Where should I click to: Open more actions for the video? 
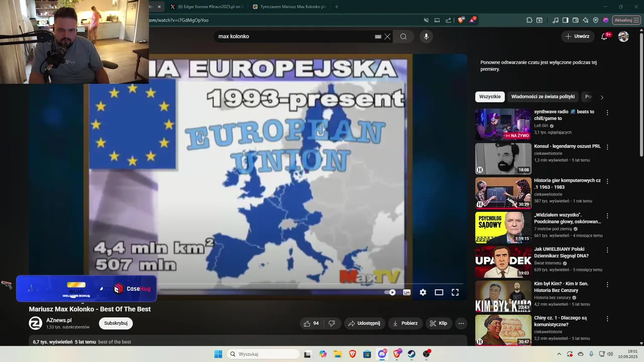click(x=461, y=323)
